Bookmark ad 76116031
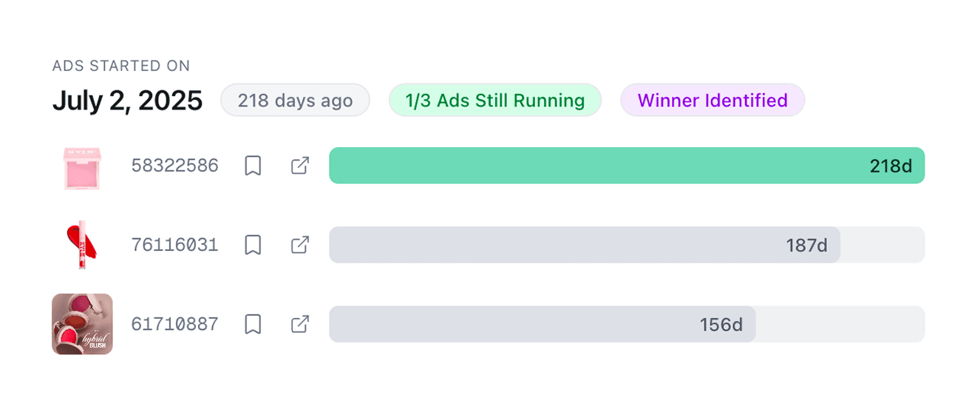This screenshot has height=412, width=980. pos(253,245)
